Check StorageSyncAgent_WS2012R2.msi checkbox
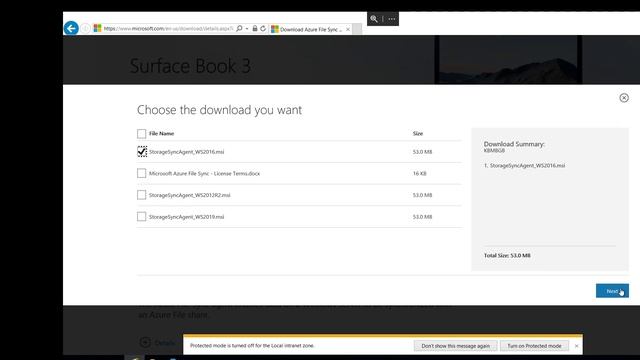Screen dimensions: 640x360 point(142,195)
